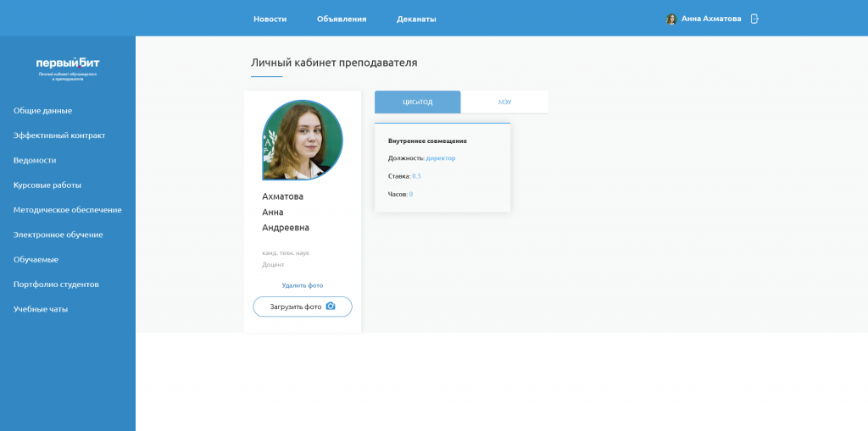Viewport: 868px width, 431px height.
Task: Click the канд. техн. наук degree text
Action: 286,253
